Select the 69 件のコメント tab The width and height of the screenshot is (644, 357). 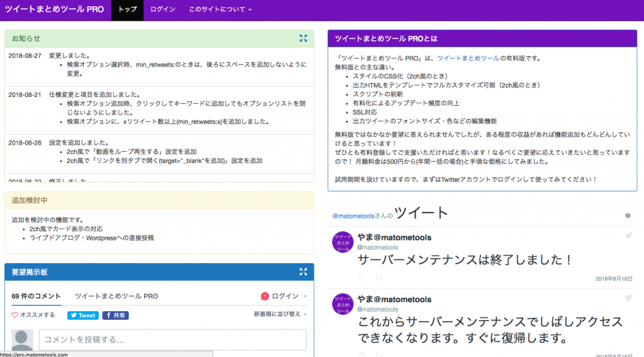pos(36,296)
